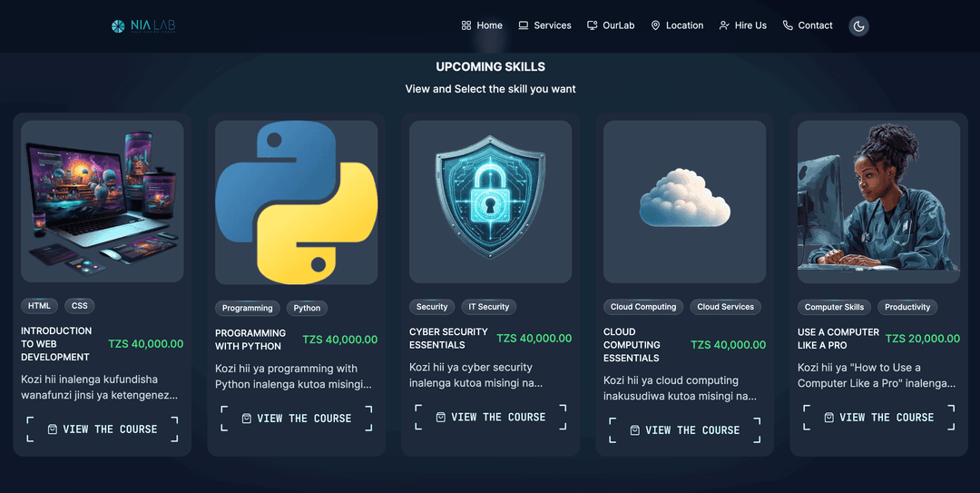The image size is (980, 493).
Task: Open the Location menu item
Action: (677, 25)
